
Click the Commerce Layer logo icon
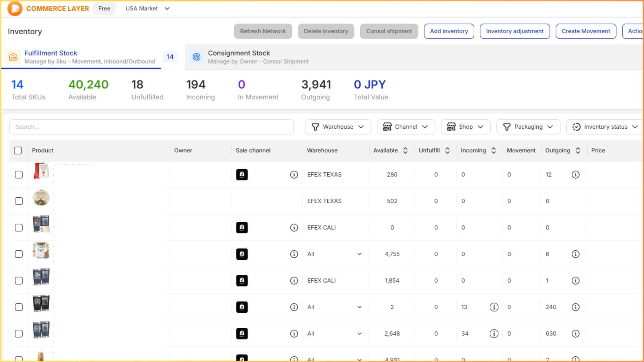15,8
